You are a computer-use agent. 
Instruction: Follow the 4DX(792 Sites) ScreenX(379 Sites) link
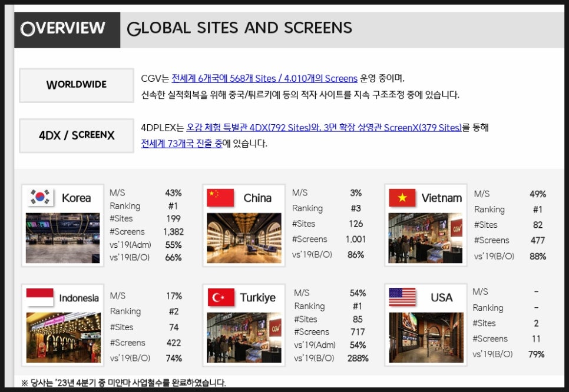(x=324, y=127)
